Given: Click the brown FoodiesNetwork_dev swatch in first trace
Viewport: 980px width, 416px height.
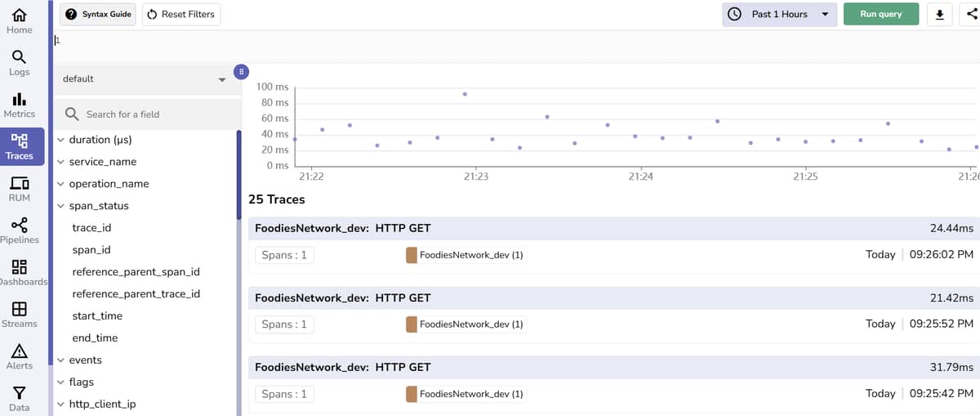Looking at the screenshot, I should pos(411,255).
